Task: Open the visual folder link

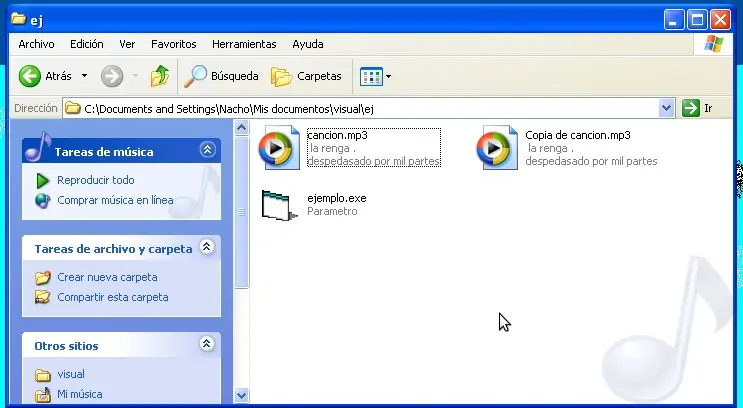Action: (x=71, y=374)
